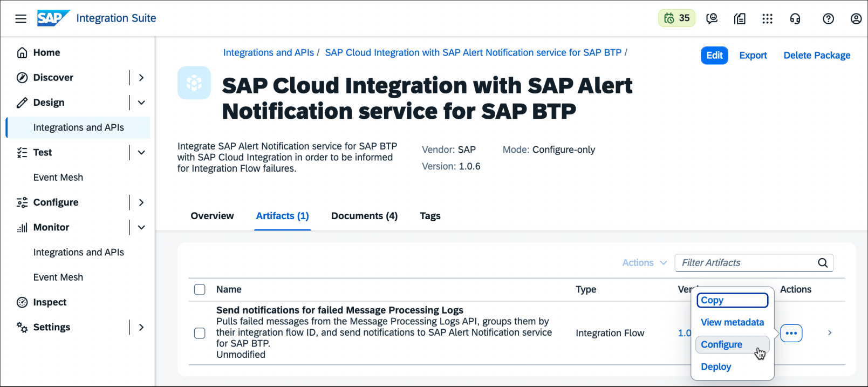Open the Inspect sidebar item
868x387 pixels.
click(x=50, y=302)
